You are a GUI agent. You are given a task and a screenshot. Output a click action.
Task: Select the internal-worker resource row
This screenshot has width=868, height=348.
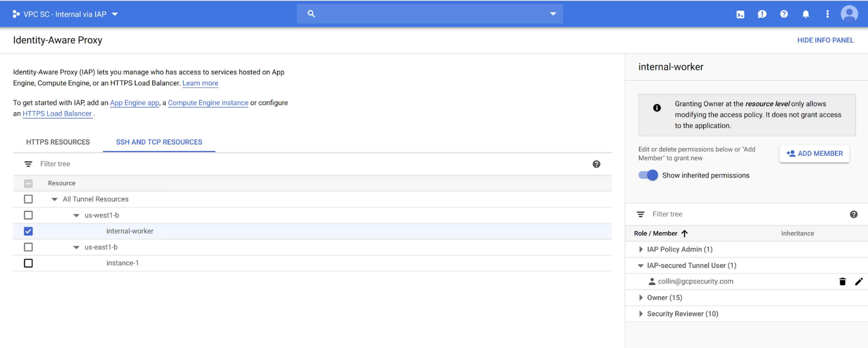312,231
